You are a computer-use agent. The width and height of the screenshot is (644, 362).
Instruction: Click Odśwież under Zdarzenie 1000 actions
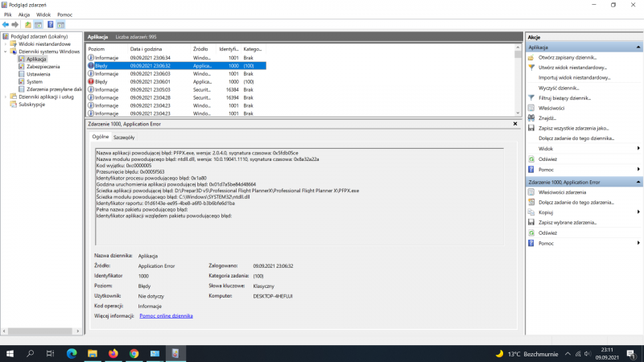pos(547,232)
